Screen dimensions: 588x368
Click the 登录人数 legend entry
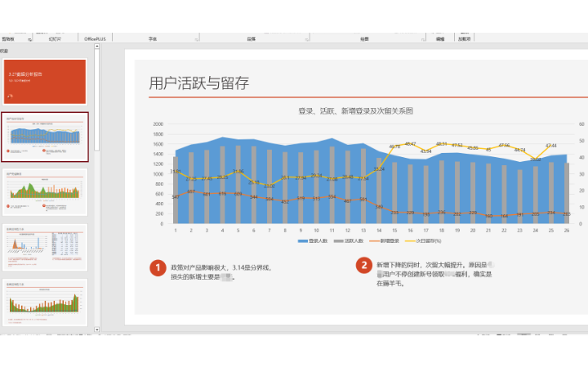tap(313, 240)
